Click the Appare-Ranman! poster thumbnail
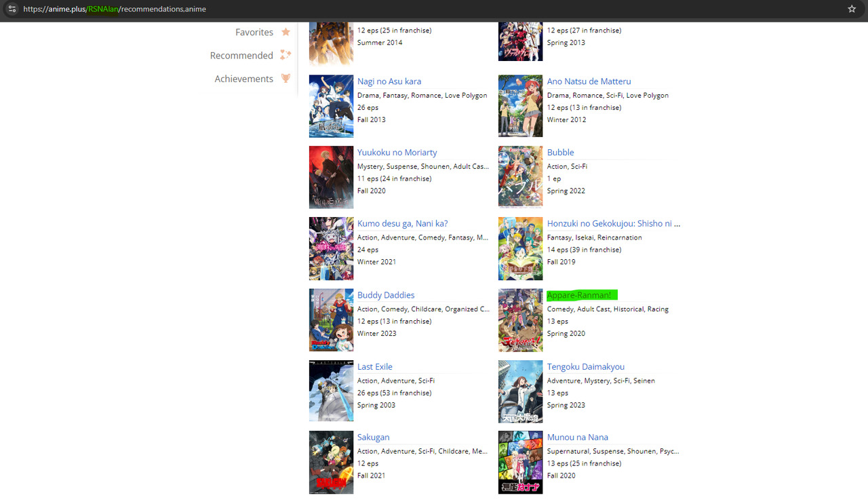This screenshot has width=868, height=504. (521, 320)
